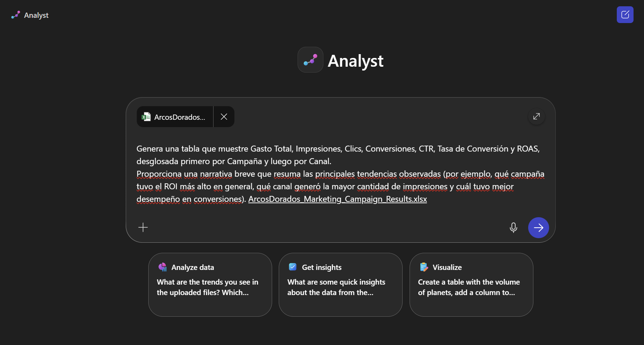Activate voice input using the microphone icon

[513, 227]
